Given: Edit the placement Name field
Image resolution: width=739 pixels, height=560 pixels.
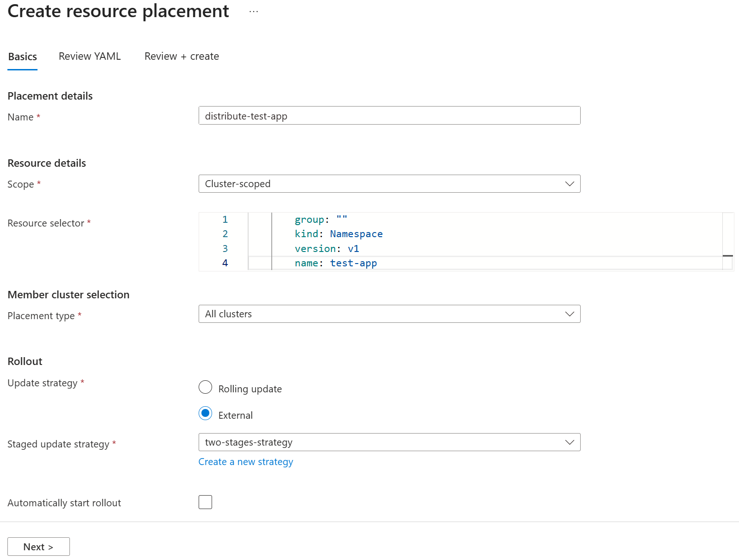Looking at the screenshot, I should 389,116.
